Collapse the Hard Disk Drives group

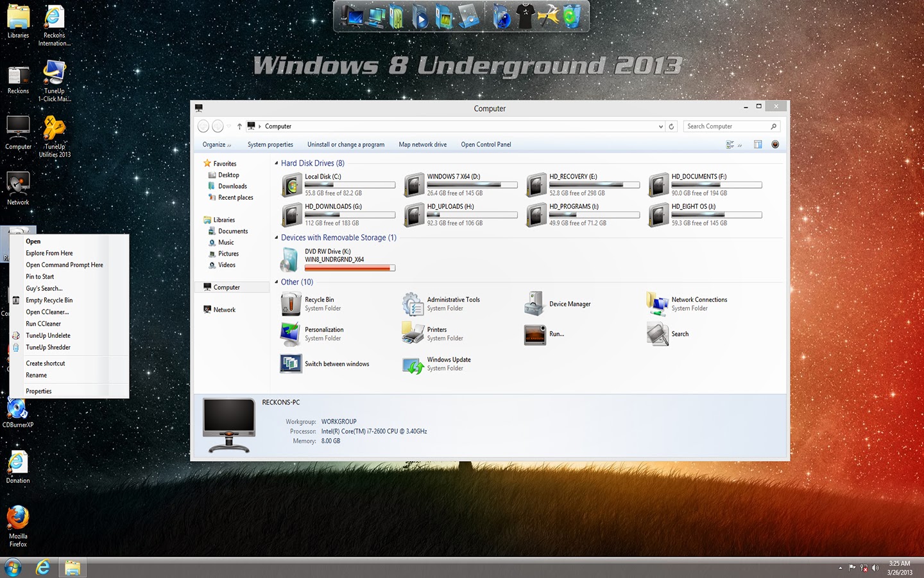[277, 163]
